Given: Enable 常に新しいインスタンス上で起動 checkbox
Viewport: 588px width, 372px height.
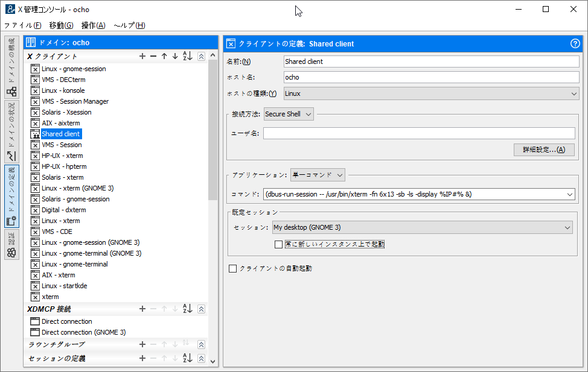Looking at the screenshot, I should [x=278, y=244].
